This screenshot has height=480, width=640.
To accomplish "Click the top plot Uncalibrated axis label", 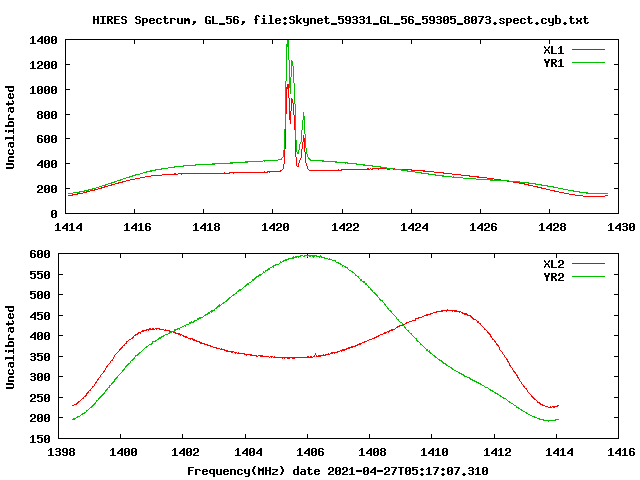I will (10, 127).
